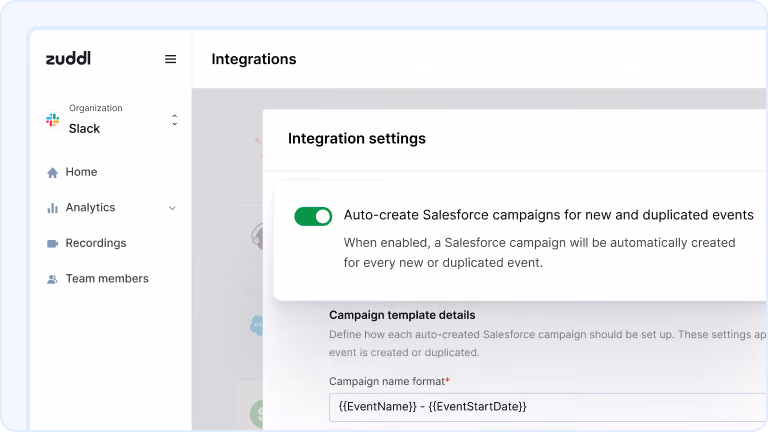Click 'Define how each auto-created' description text

tap(547, 343)
